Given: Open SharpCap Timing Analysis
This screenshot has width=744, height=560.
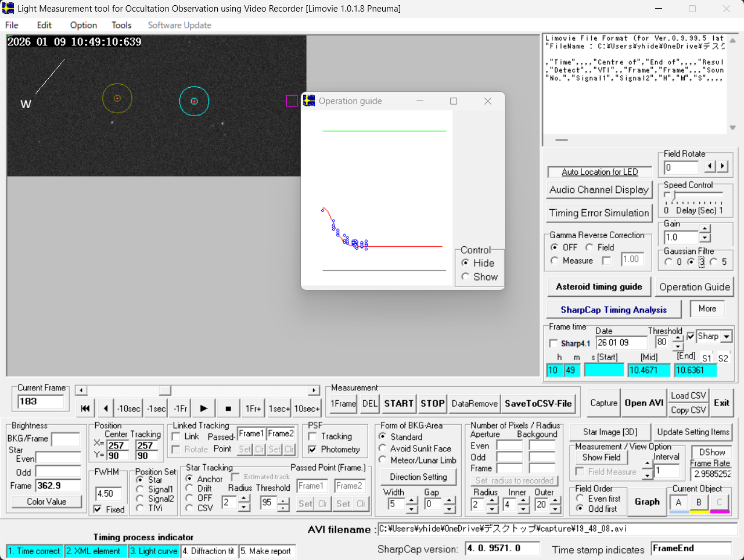Looking at the screenshot, I should (x=613, y=310).
